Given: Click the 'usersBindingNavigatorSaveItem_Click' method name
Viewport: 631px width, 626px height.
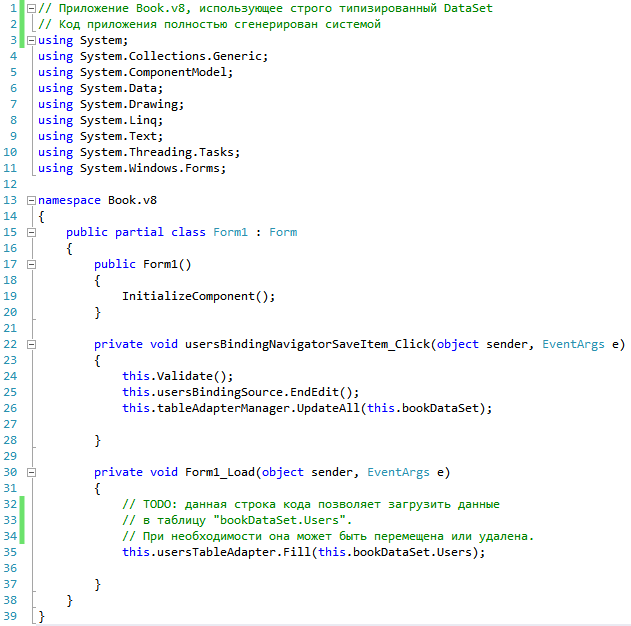Looking at the screenshot, I should (307, 344).
